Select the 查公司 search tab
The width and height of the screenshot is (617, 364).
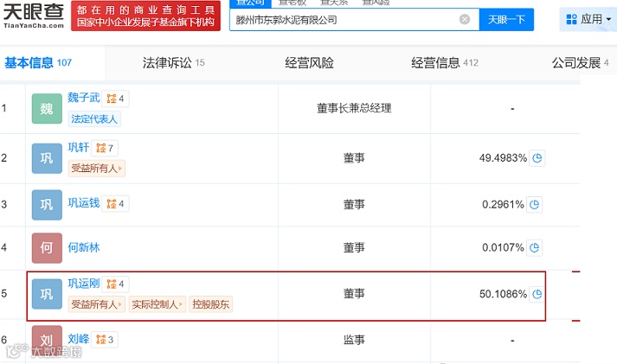(250, 3)
